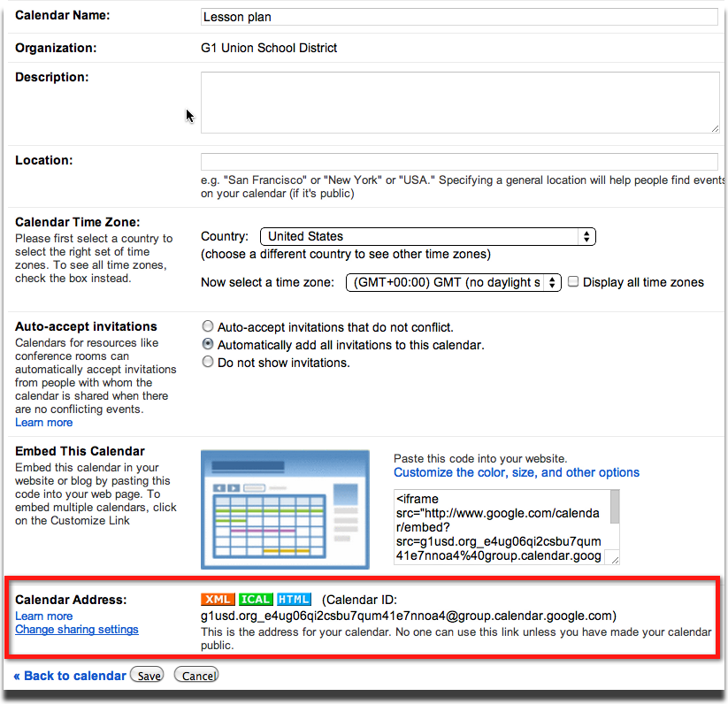
Task: Click the Paste this code into your website text
Action: [x=480, y=458]
